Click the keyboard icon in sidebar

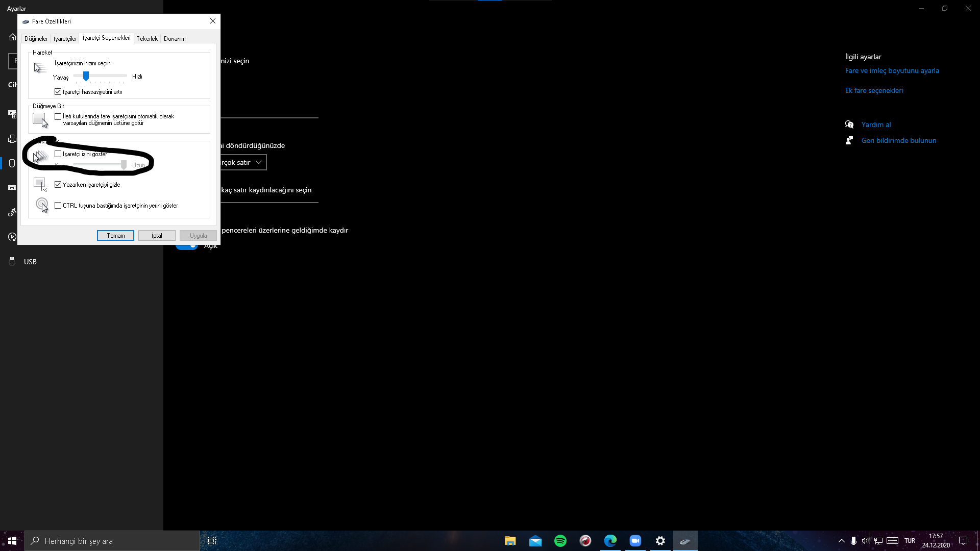click(12, 188)
